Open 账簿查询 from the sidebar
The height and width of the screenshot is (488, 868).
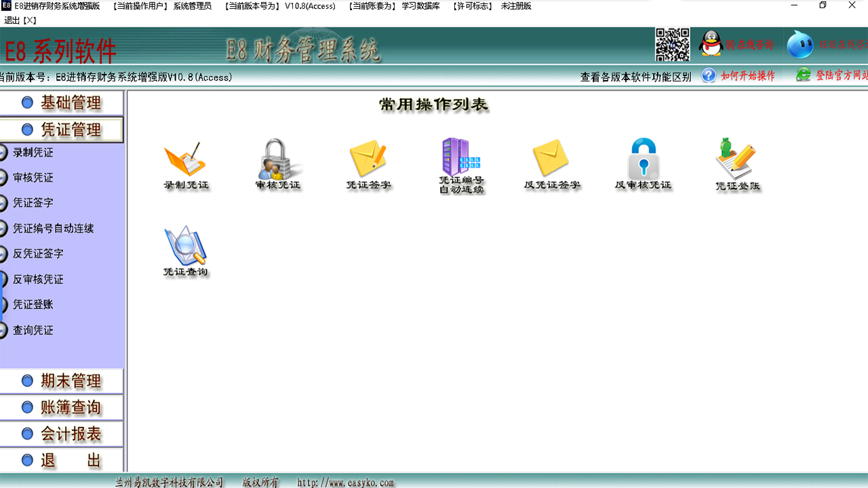(62, 407)
